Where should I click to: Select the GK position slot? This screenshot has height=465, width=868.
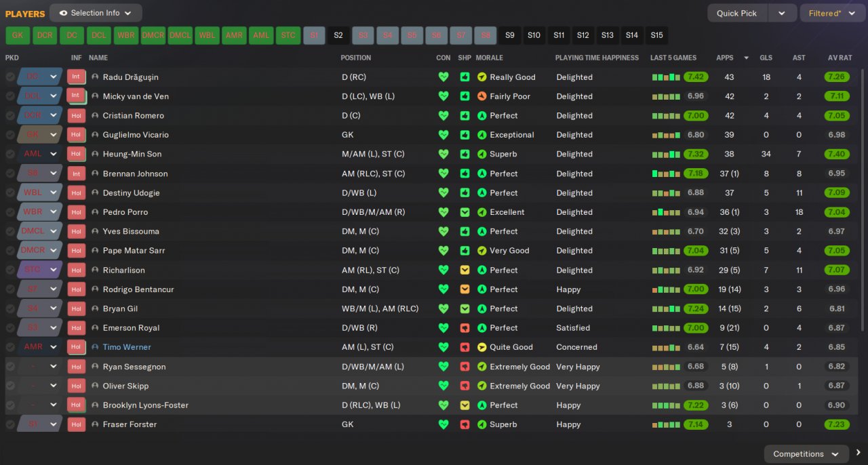pos(18,35)
